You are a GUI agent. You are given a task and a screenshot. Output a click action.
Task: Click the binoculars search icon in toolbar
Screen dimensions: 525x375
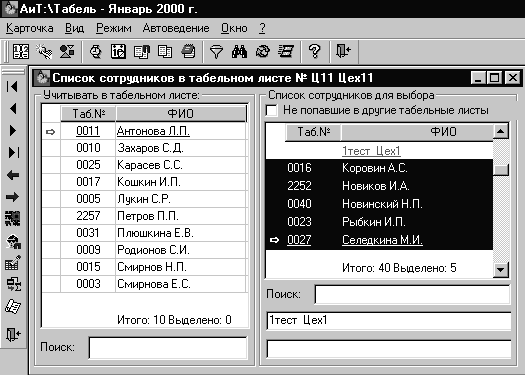click(x=239, y=52)
